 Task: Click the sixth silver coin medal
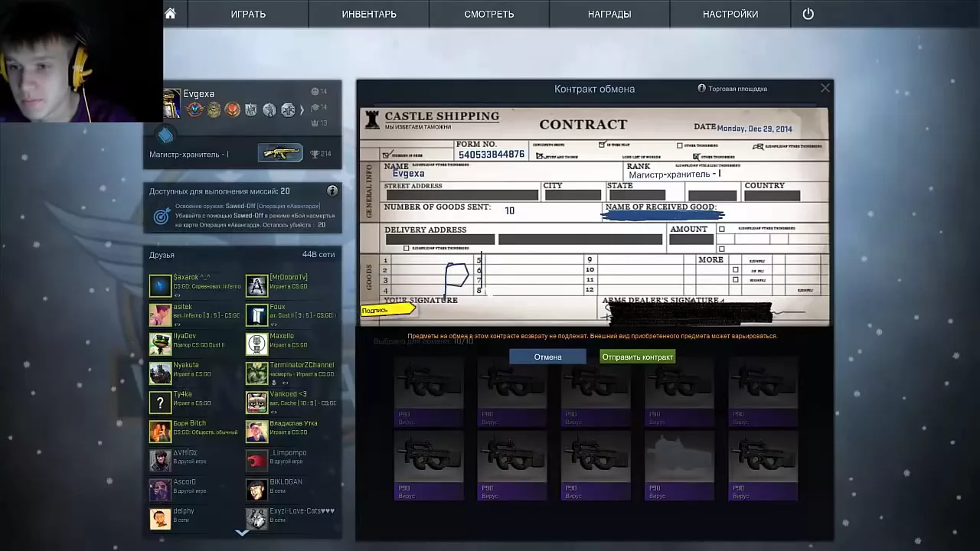point(288,110)
